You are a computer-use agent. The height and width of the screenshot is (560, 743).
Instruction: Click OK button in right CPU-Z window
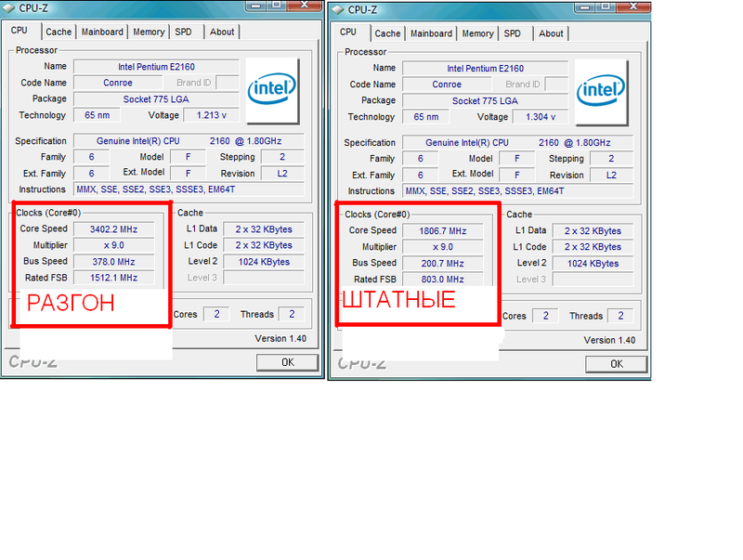tap(616, 364)
